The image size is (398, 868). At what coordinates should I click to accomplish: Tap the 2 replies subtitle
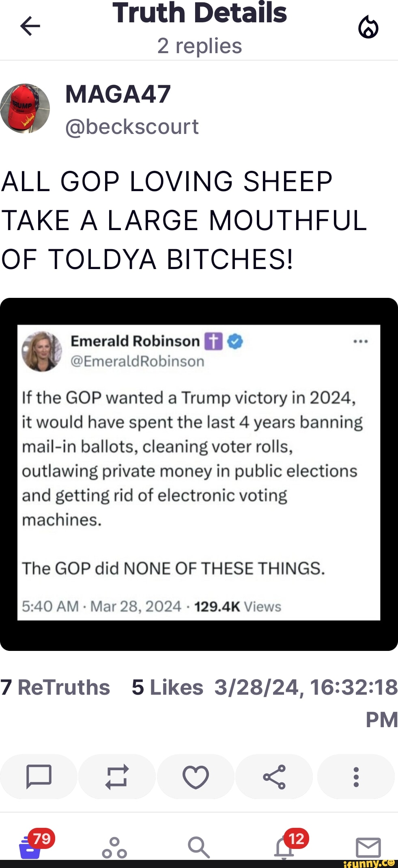(x=199, y=45)
